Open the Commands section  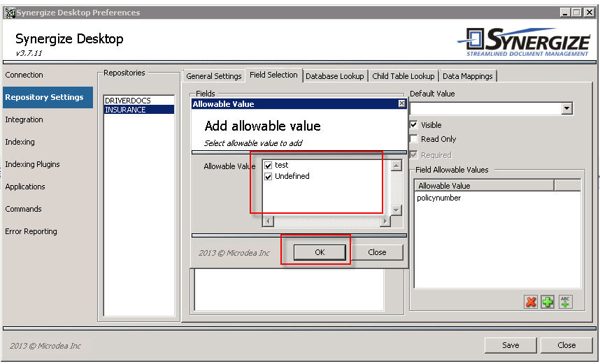click(x=23, y=209)
